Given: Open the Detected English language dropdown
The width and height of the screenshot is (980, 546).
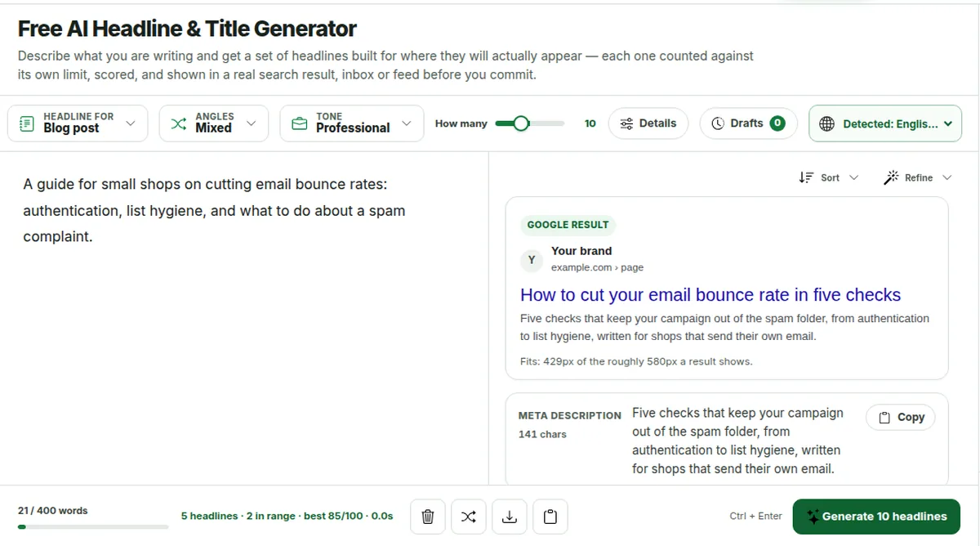Looking at the screenshot, I should tap(885, 123).
